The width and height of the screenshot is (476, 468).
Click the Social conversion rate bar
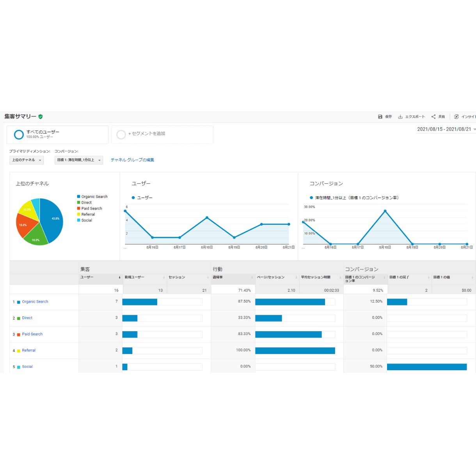tap(427, 367)
